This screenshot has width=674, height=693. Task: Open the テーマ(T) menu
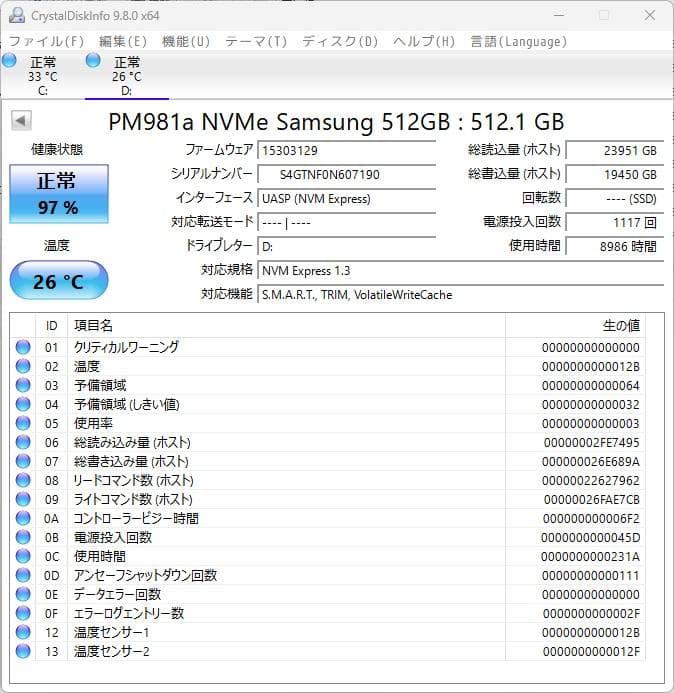(x=256, y=42)
